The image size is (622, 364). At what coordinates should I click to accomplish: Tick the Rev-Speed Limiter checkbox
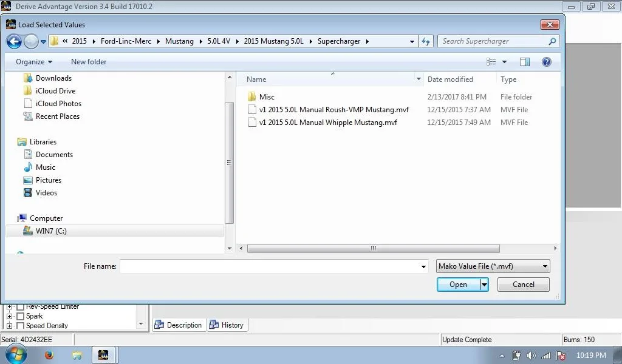point(21,307)
